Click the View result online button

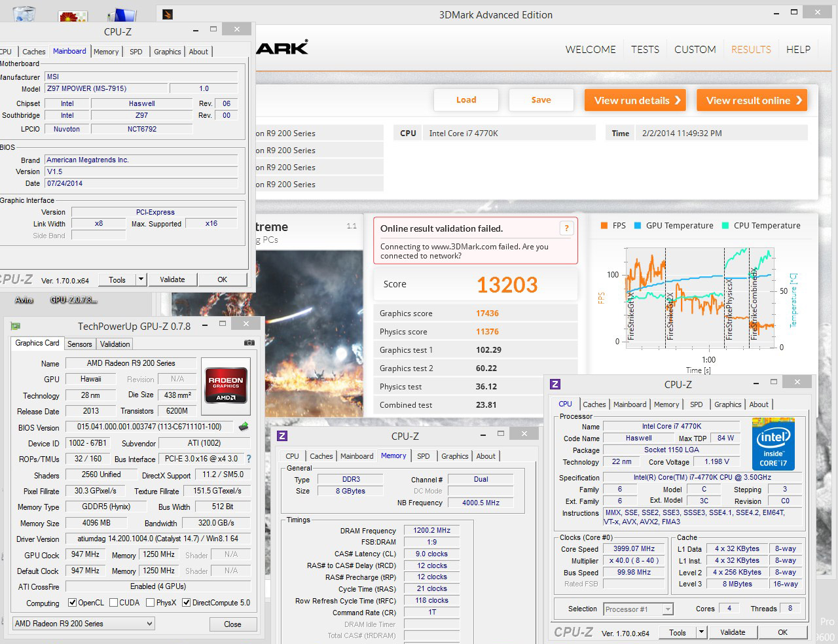tap(751, 100)
